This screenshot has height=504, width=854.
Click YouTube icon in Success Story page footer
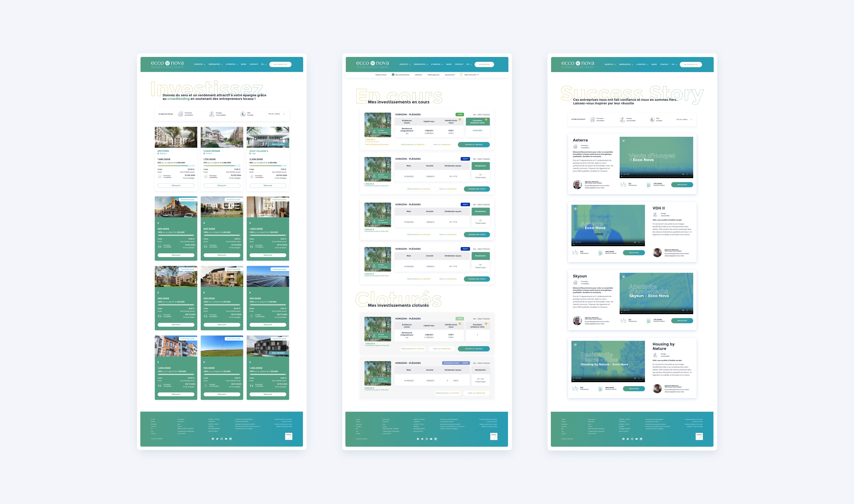(x=637, y=439)
